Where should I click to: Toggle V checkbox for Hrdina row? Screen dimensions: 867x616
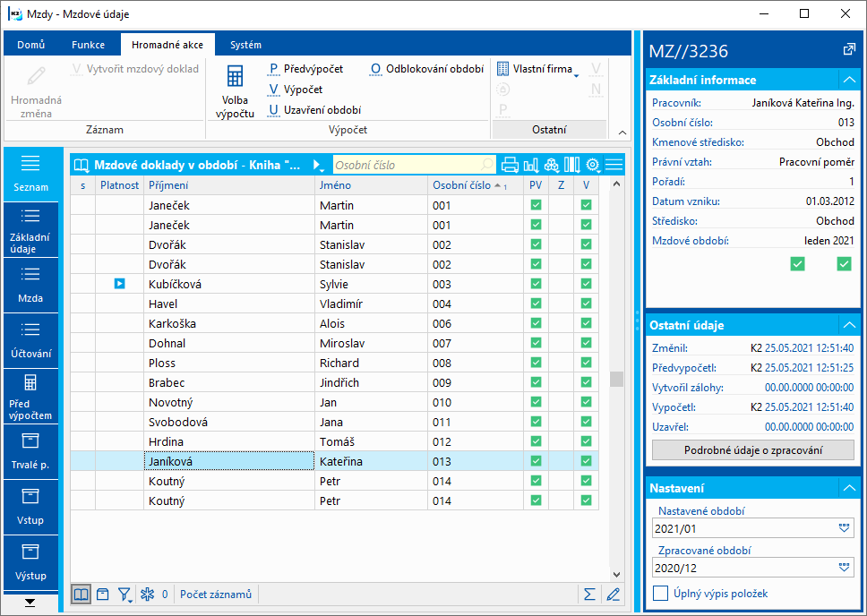(586, 441)
